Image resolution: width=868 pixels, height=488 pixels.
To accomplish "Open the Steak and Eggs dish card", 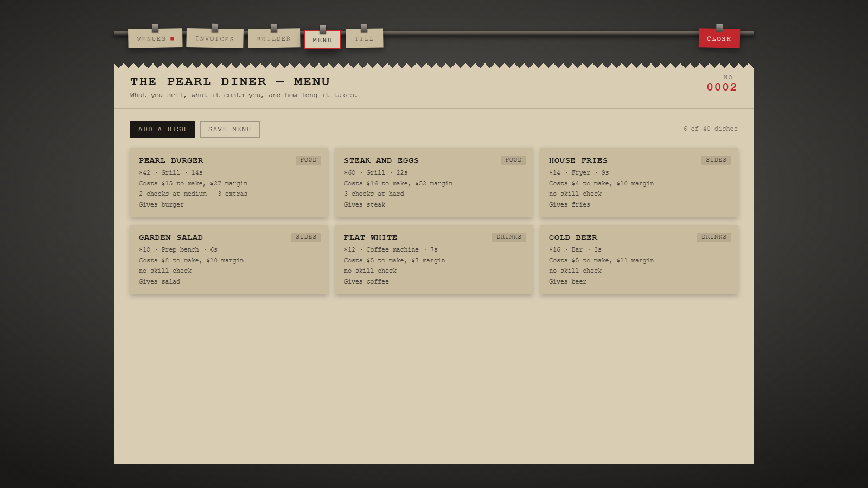I will tap(434, 183).
